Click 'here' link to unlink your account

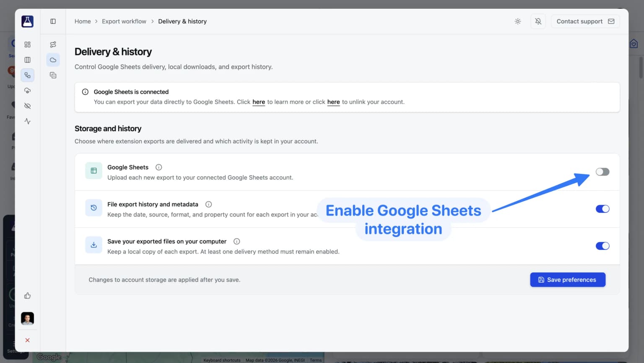[333, 102]
